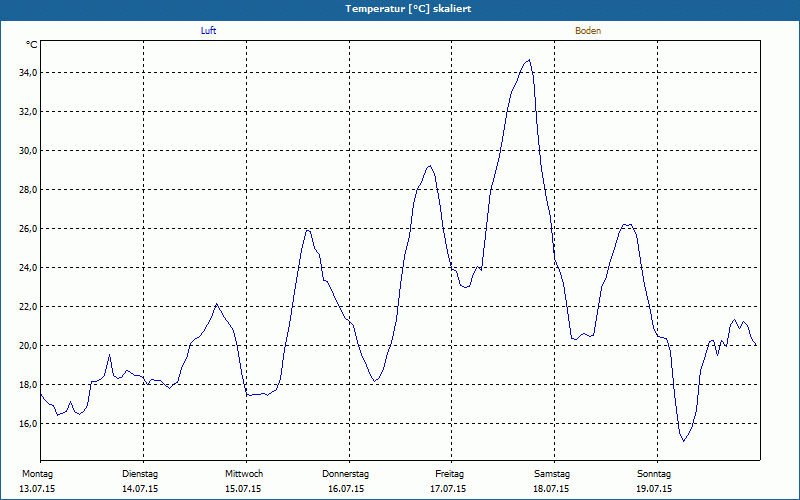
Task: Click the date 19.07.15
Action: pos(654,489)
